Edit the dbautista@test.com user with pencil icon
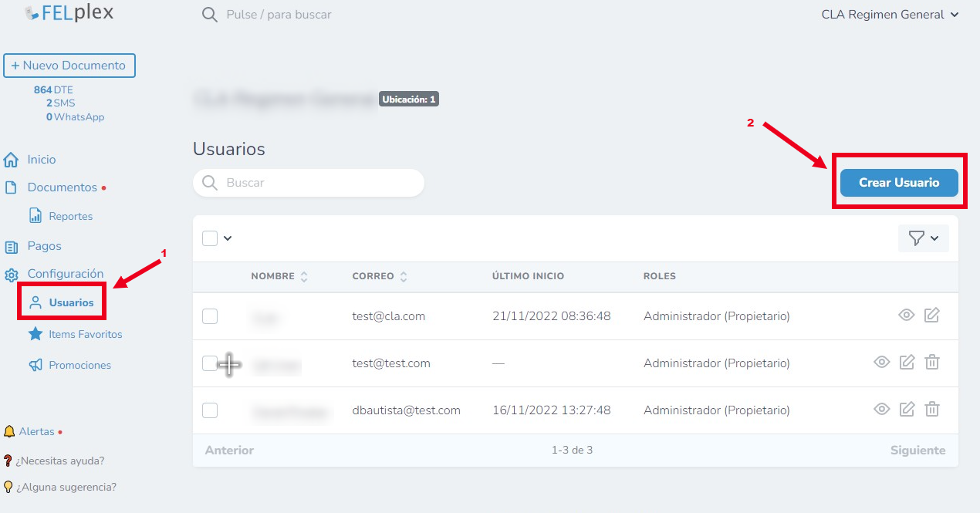This screenshot has width=980, height=513. [x=907, y=410]
